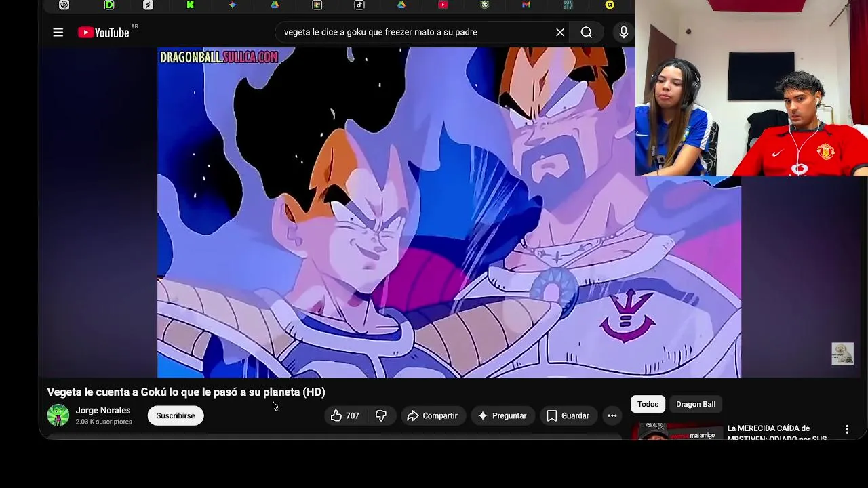Go to the YouTube home logo
Image resolution: width=868 pixels, height=488 pixels.
click(x=103, y=33)
